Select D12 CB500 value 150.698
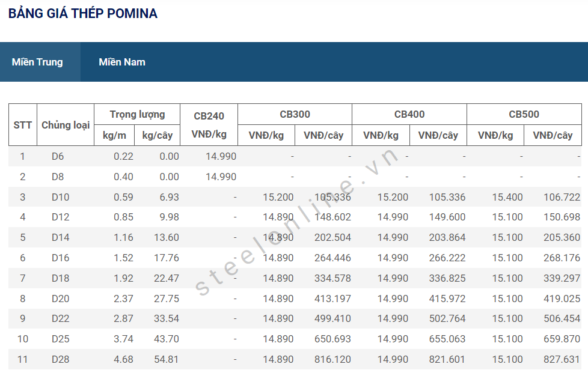The width and height of the screenshot is (588, 373). pyautogui.click(x=562, y=217)
